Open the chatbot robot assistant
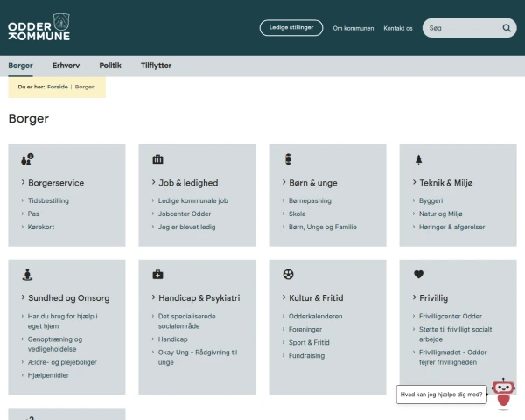The image size is (525, 420). coord(502,393)
